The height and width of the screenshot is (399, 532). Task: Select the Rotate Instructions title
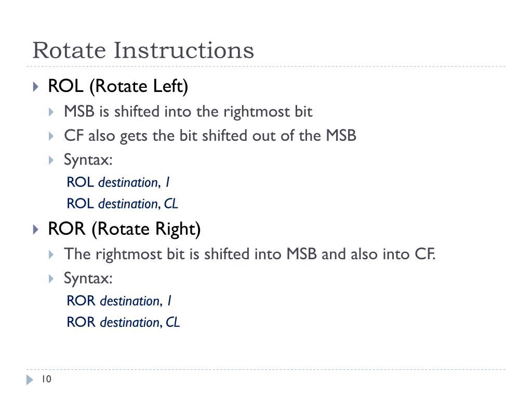(143, 50)
